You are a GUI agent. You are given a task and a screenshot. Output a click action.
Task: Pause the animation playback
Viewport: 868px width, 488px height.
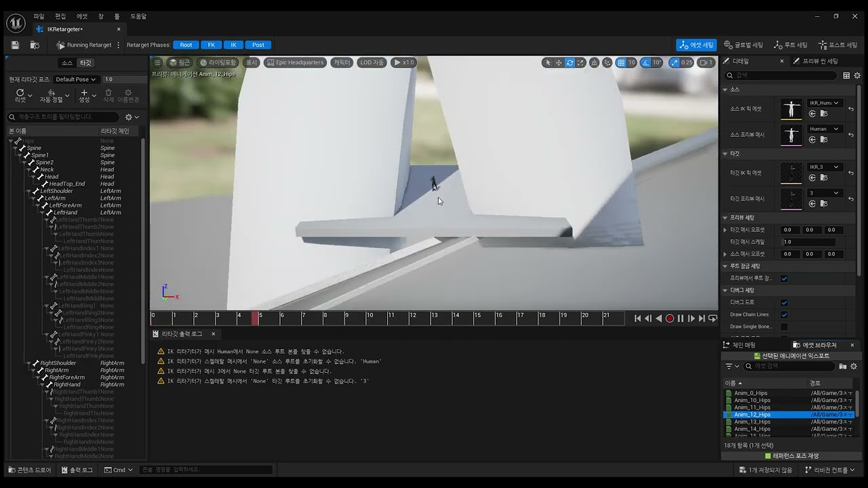[680, 319]
